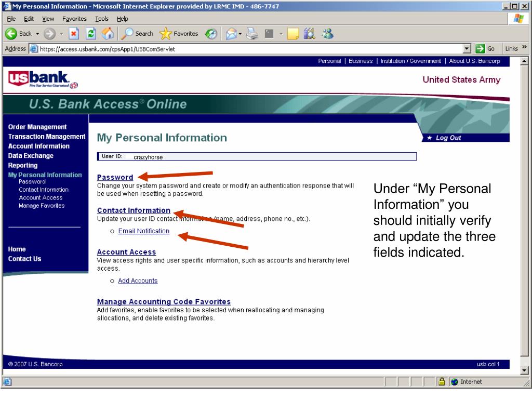Open the View menu
Screen dimensions: 532x399
point(48,19)
